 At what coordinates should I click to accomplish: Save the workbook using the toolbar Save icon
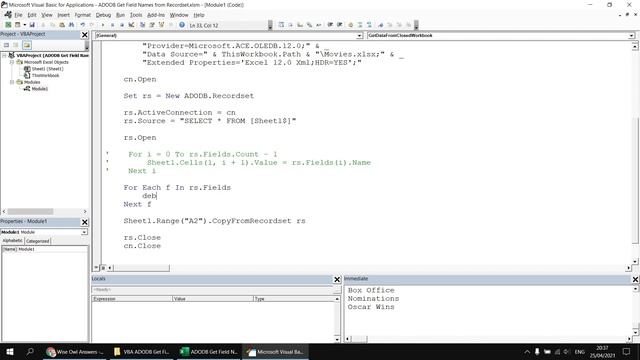click(32, 25)
